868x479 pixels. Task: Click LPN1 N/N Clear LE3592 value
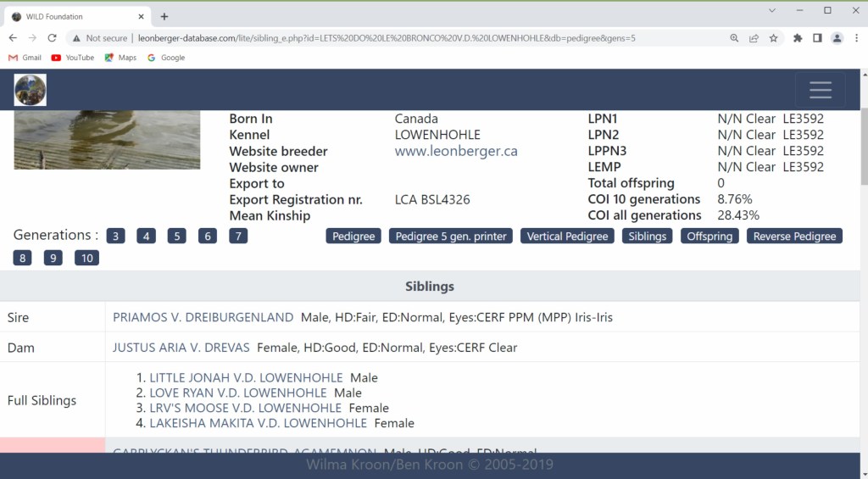[771, 119]
